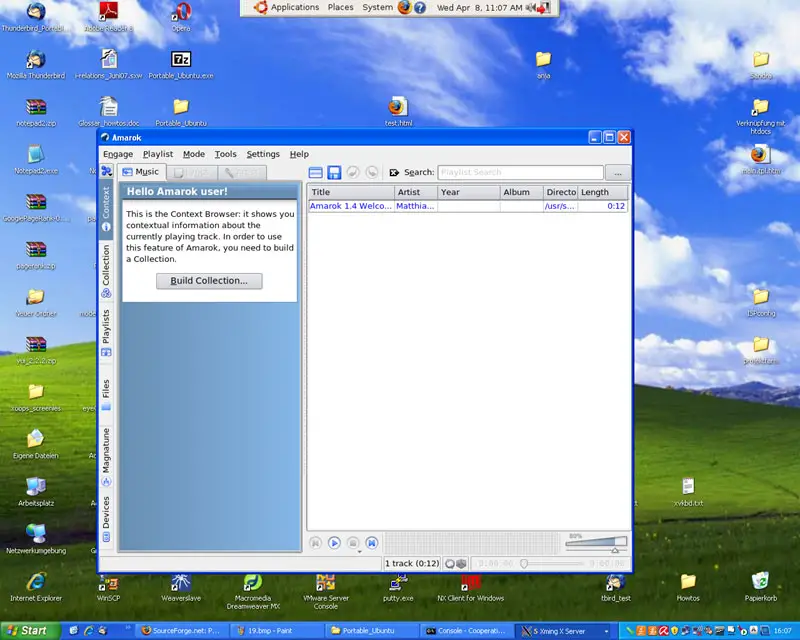800x640 pixels.
Task: Click the Next track button
Action: pyautogui.click(x=372, y=543)
